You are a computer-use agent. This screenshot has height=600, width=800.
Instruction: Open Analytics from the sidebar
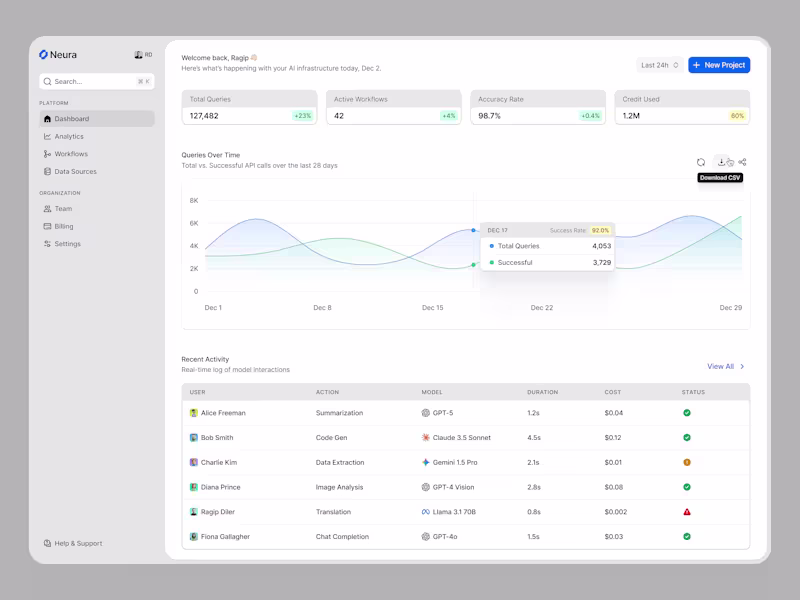[67, 136]
